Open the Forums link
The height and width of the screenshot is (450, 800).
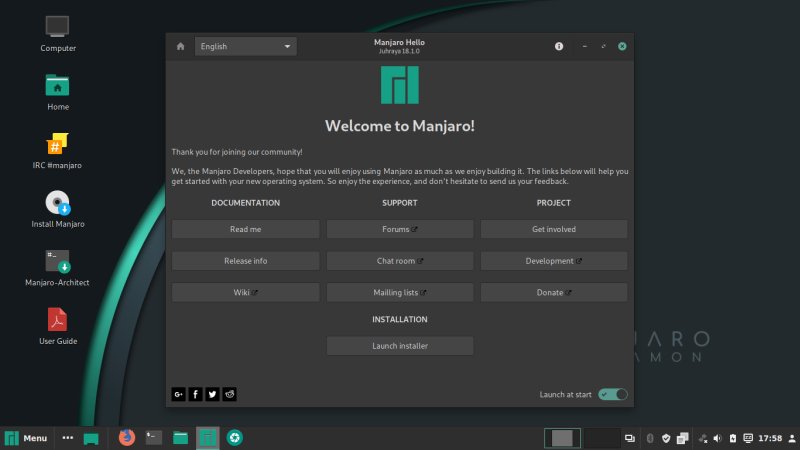coord(400,229)
